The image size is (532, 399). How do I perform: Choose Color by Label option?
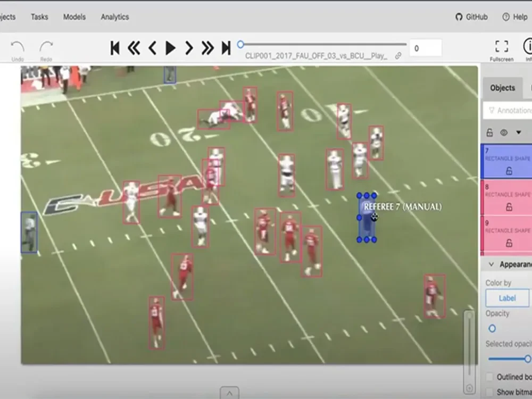click(507, 298)
